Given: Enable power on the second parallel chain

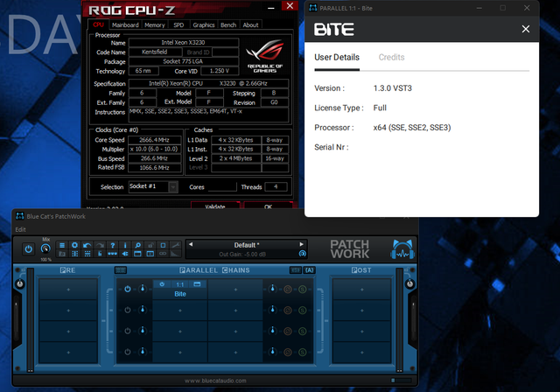Looking at the screenshot, I should [x=128, y=311].
